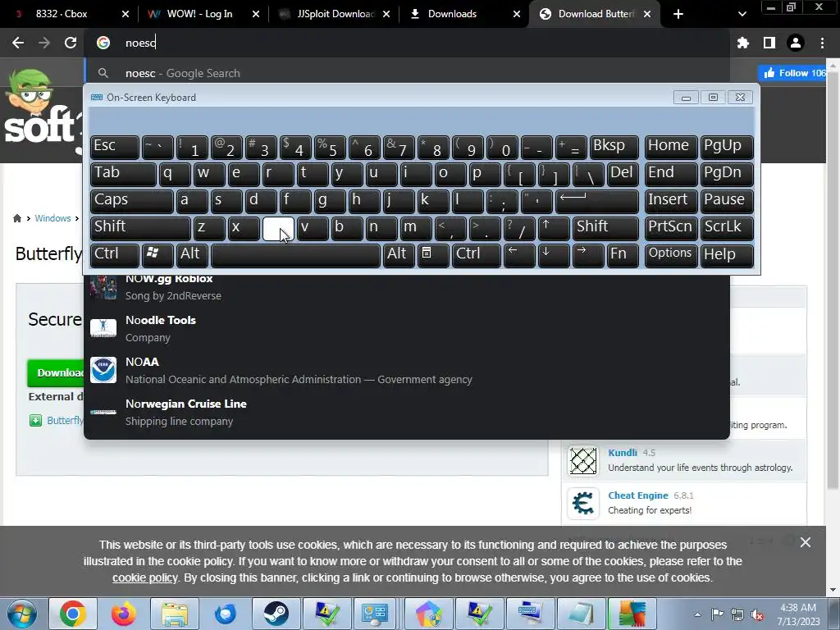Open a new browser tab
The image size is (840, 630).
click(x=678, y=14)
